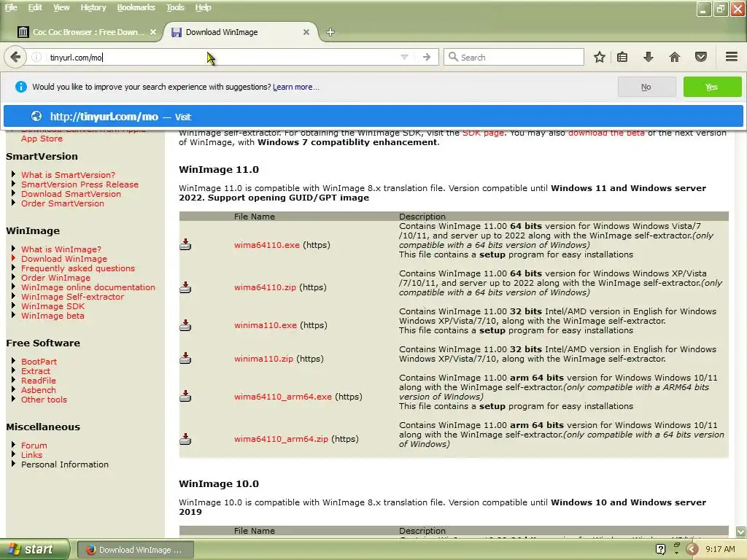
Task: Bookmark this page with the star icon
Action: [x=600, y=57]
